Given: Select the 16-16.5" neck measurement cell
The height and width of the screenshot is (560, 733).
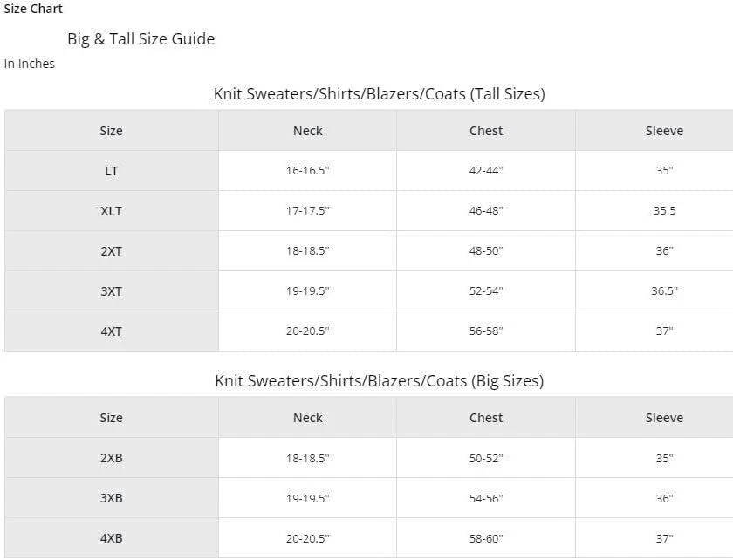Looking at the screenshot, I should 307,171.
